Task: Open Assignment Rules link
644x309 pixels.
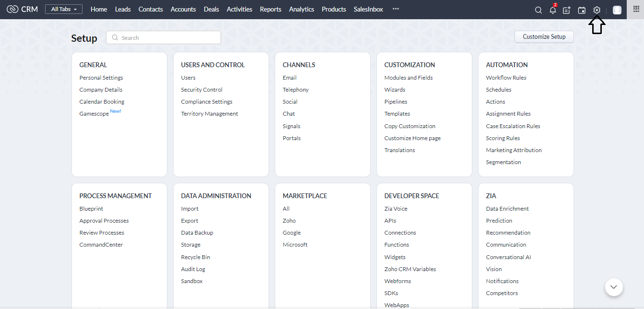Action: click(508, 114)
